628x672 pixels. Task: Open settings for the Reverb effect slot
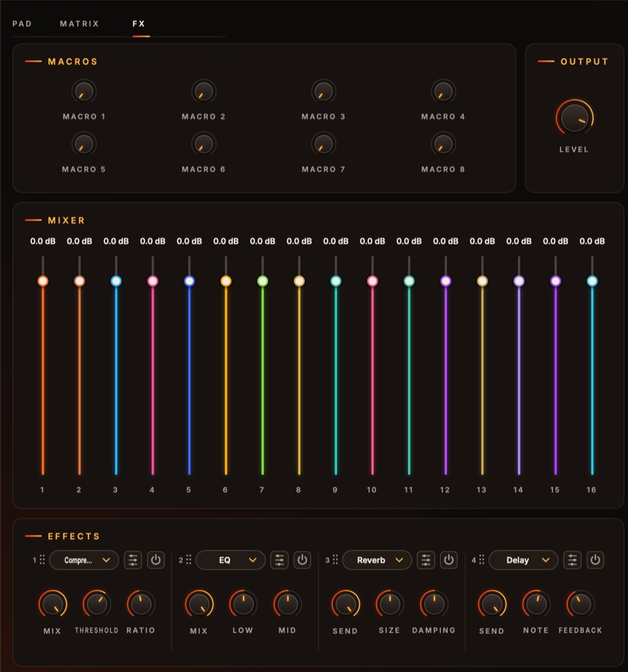pos(426,560)
